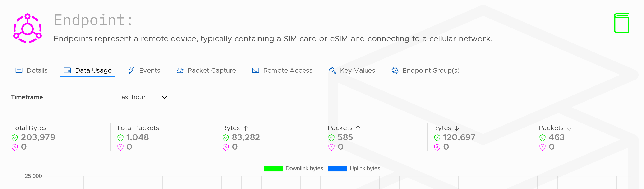The image size is (644, 189).
Task: Click the Key-Values tag icon
Action: pos(332,70)
